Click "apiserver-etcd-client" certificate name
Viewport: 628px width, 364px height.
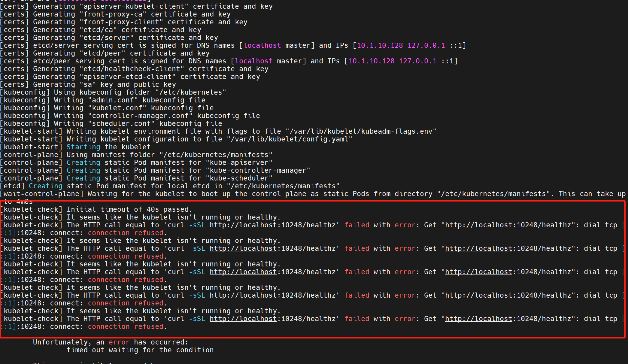tap(128, 77)
